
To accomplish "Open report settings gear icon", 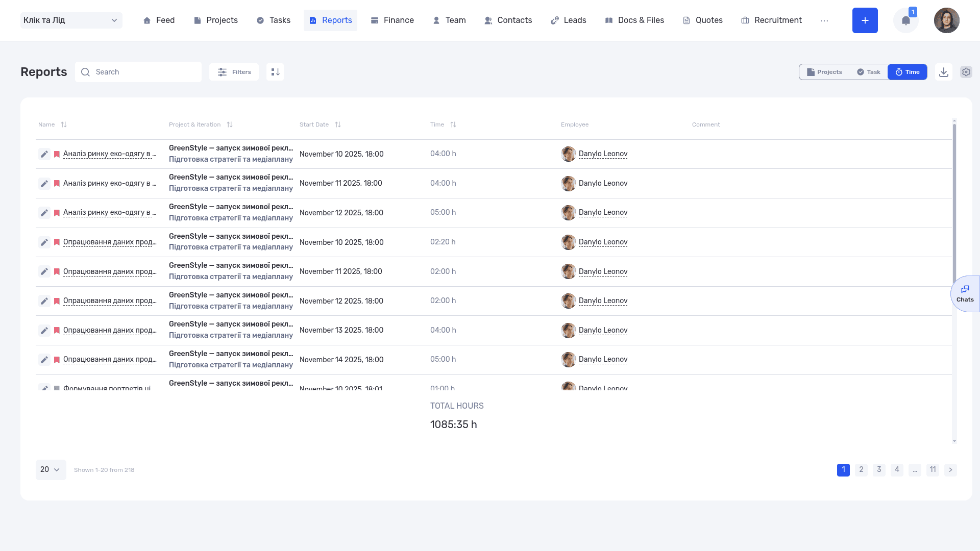I will pos(966,72).
